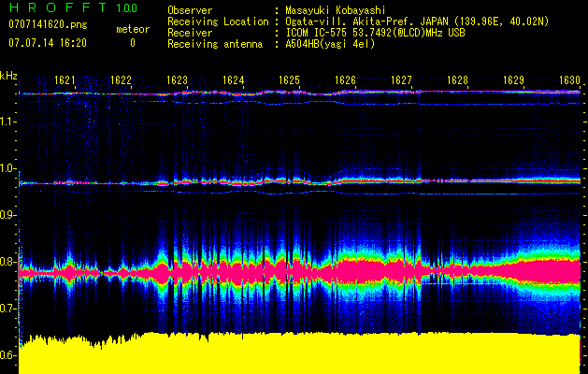The width and height of the screenshot is (588, 374).
Task: Click the 0.9 kHz frequency label
Action: [x=8, y=215]
